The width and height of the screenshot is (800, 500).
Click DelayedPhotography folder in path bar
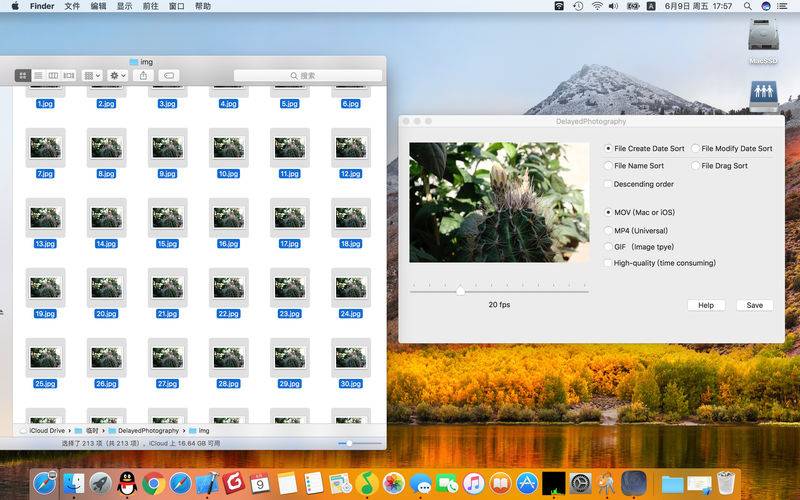tap(144, 431)
